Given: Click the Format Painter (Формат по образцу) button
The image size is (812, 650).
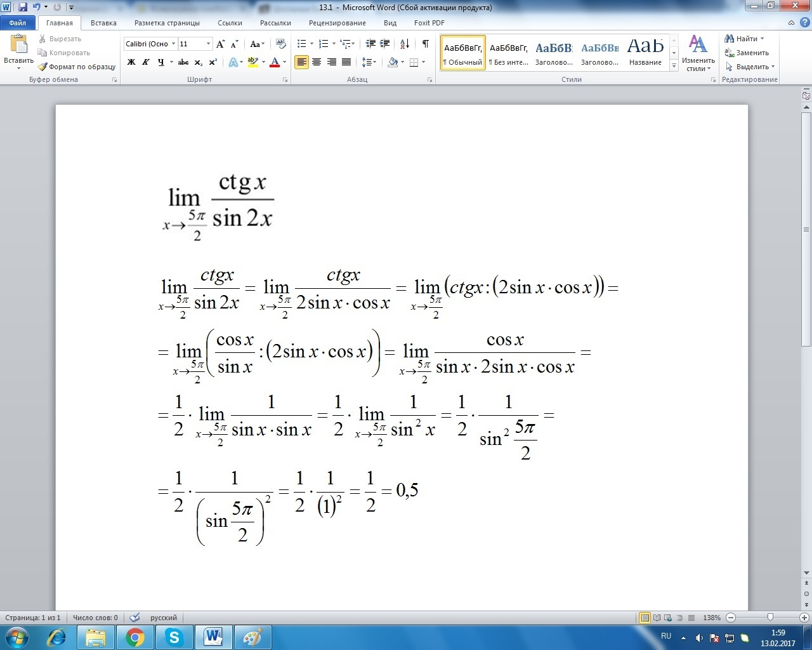Looking at the screenshot, I should click(77, 67).
